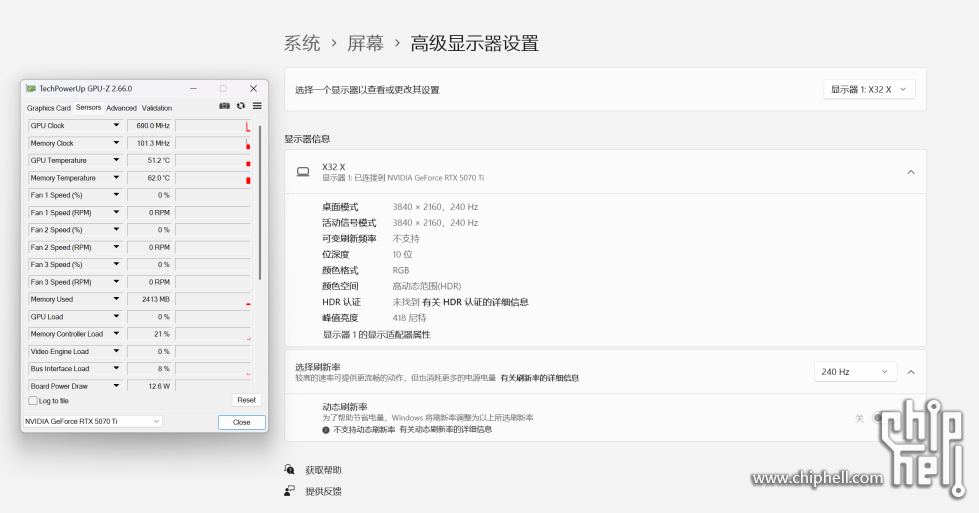Open the Fan 3 Speed (RPM) dropdown
979x513 pixels.
[116, 282]
